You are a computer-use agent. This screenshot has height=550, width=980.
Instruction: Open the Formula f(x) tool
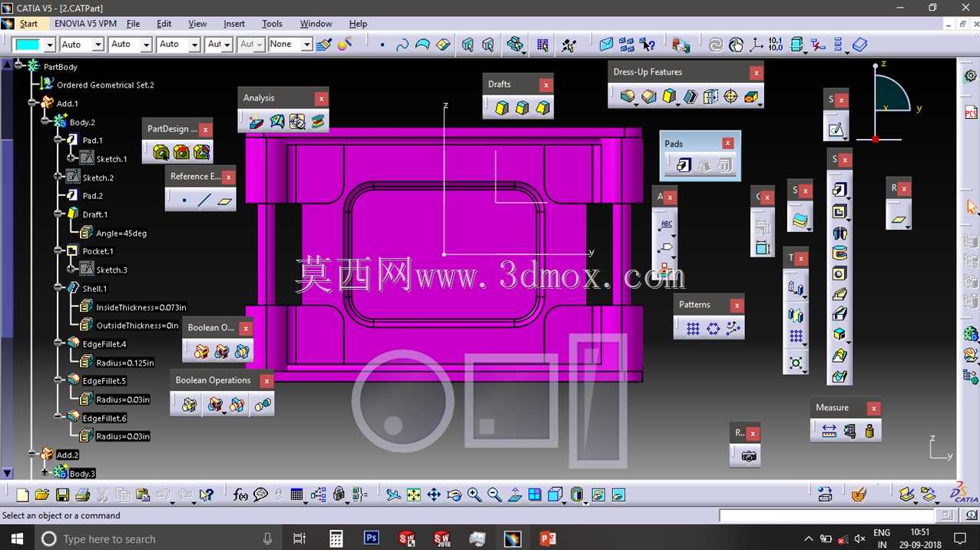240,495
